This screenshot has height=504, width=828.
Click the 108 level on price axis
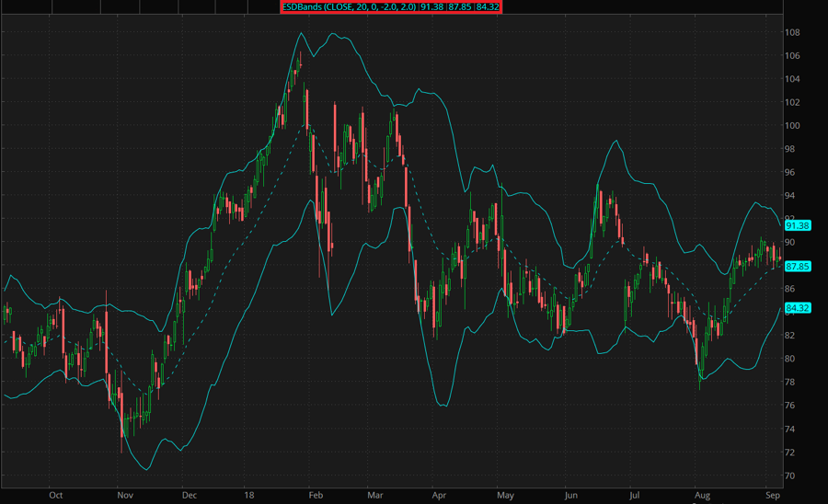(x=793, y=32)
